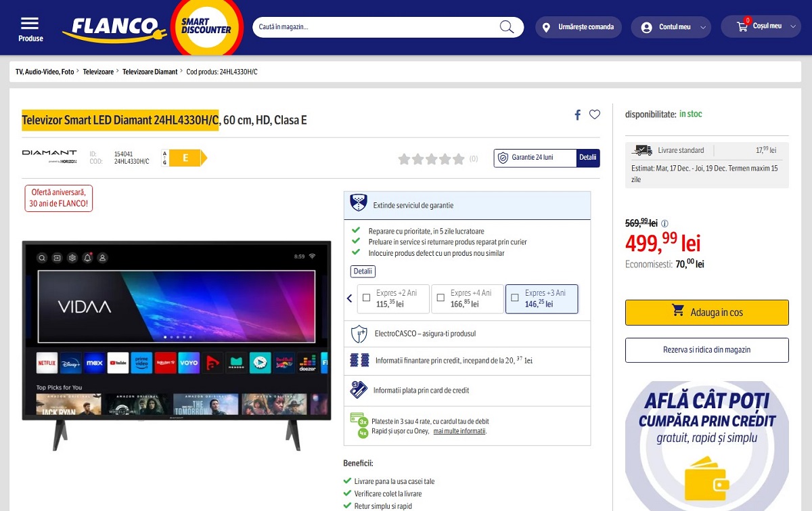The height and width of the screenshot is (511, 812).
Task: Open the Smart Discounter badge
Action: coord(206,27)
